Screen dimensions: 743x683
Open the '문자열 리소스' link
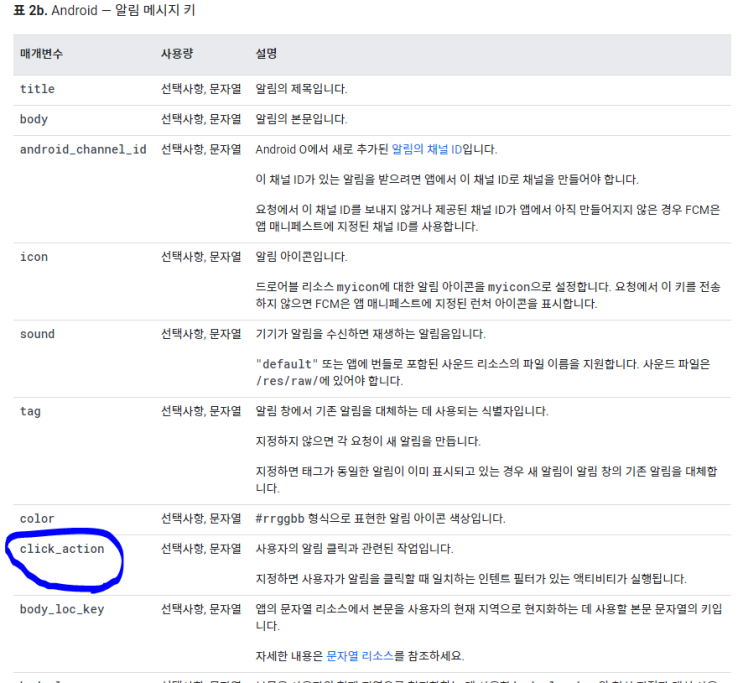[x=360, y=656]
